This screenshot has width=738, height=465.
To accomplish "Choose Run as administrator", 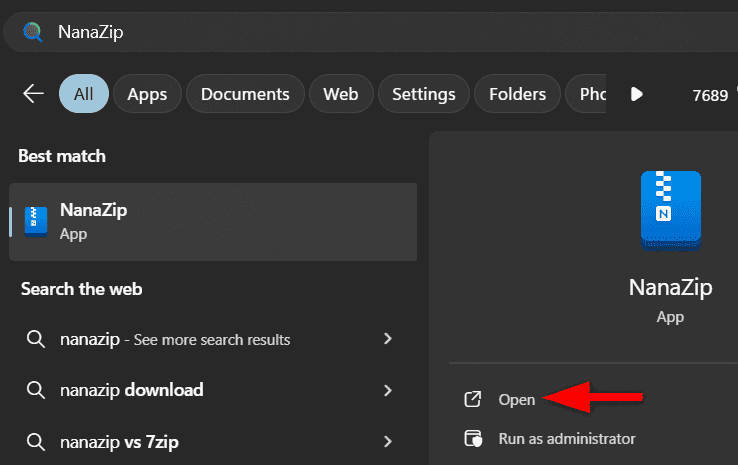I will pyautogui.click(x=567, y=439).
